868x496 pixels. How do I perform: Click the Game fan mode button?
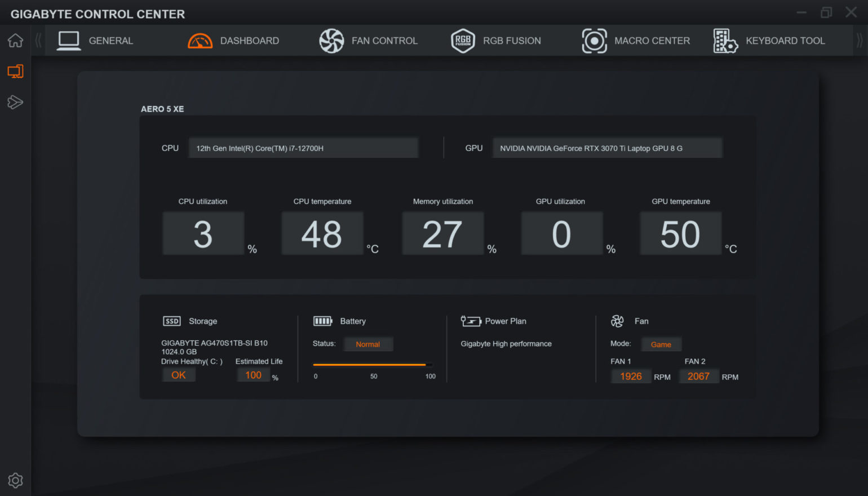tap(661, 344)
